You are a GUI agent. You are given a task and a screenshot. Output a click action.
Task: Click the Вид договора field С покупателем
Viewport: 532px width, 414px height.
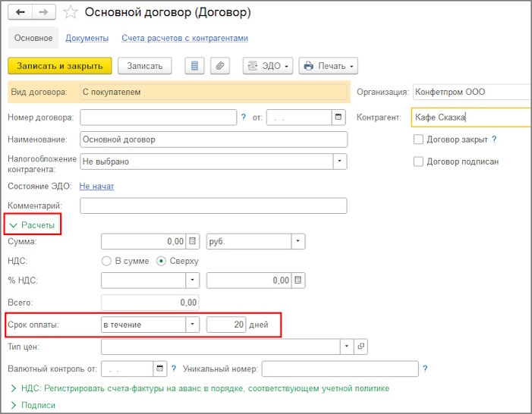tap(214, 92)
